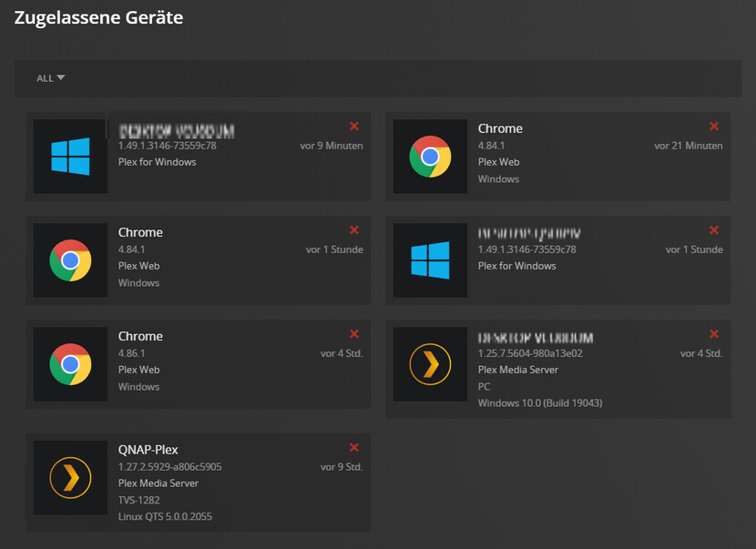This screenshot has height=549, width=756.
Task: Open the Chrome name above 4.84.1 vor 1 Stunde
Action: coord(140,232)
